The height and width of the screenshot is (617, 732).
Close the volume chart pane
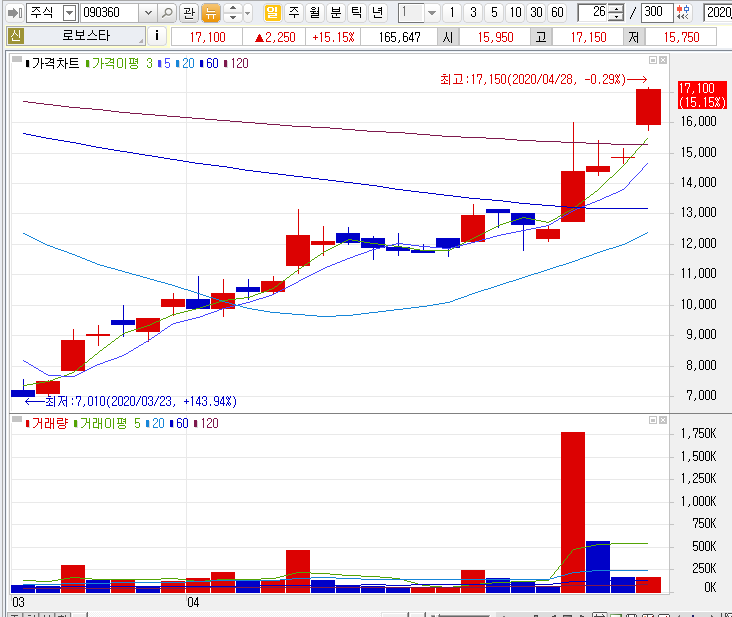click(663, 420)
